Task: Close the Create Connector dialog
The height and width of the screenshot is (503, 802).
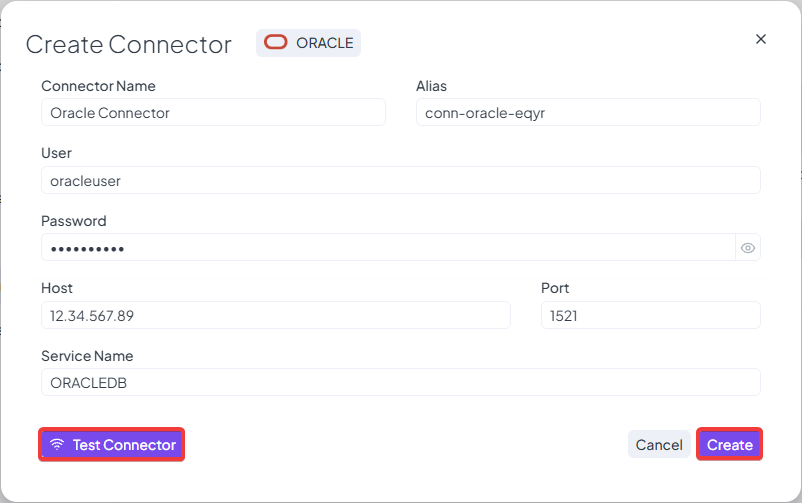Action: coord(761,39)
